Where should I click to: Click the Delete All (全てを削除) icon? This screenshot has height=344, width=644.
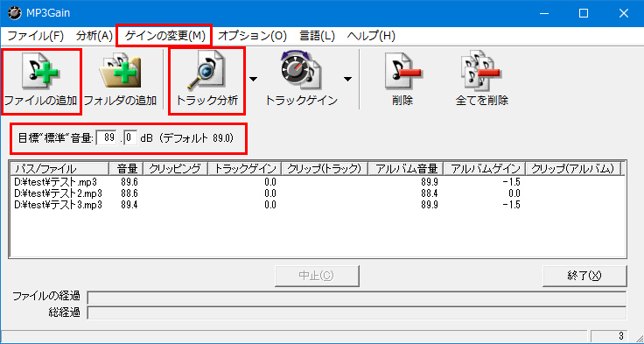(x=481, y=72)
